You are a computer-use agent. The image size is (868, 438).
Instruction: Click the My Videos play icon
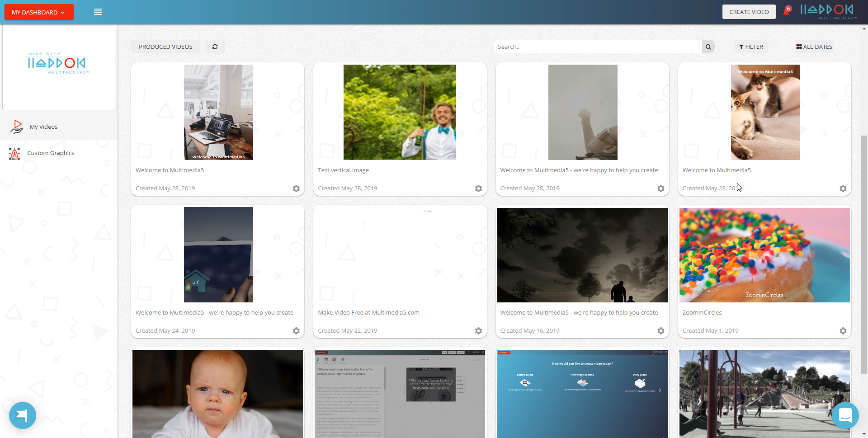click(x=17, y=127)
